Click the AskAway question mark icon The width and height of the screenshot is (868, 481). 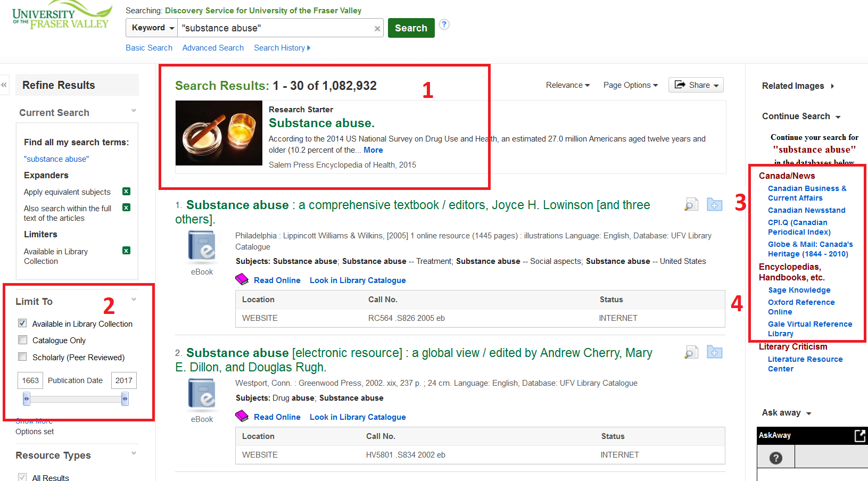(776, 458)
